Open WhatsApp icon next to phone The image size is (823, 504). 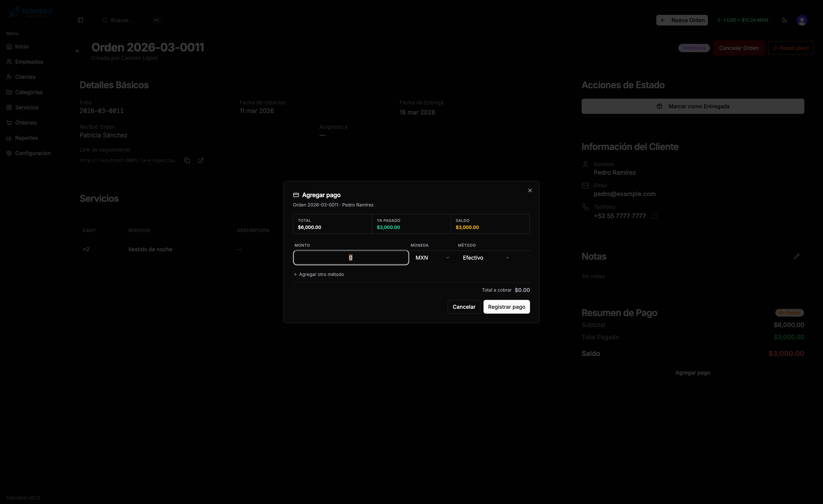[654, 216]
